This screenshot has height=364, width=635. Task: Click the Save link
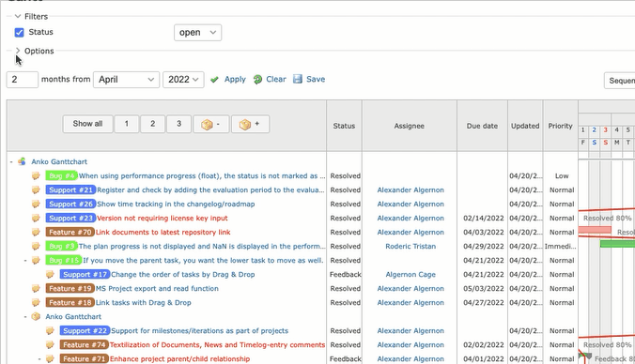[x=316, y=79]
